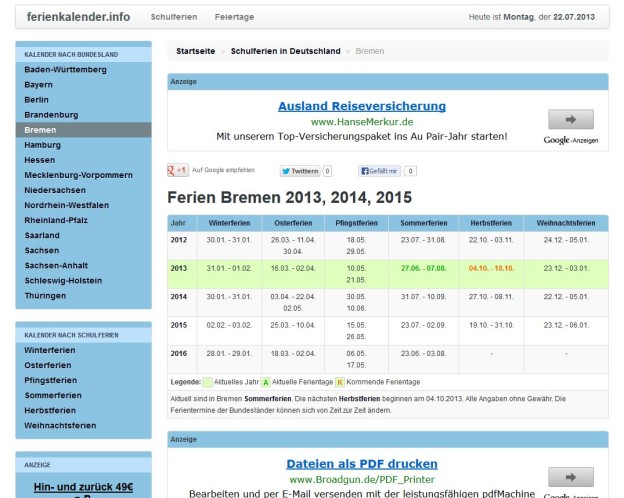The image size is (624, 498).
Task: Click the 2015 Weihnachtsferien cell 23.12. - 06.01.
Action: 566,325
